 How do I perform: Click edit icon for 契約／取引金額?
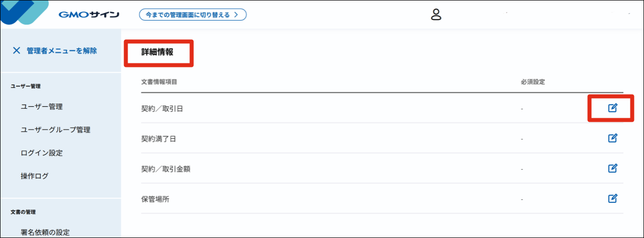(612, 168)
